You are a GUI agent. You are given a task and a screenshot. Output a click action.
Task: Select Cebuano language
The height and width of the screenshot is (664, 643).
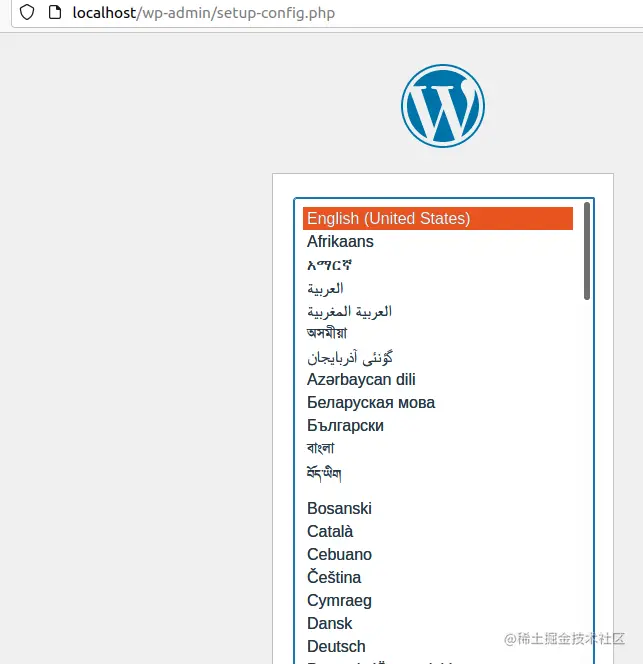[x=438, y=554]
